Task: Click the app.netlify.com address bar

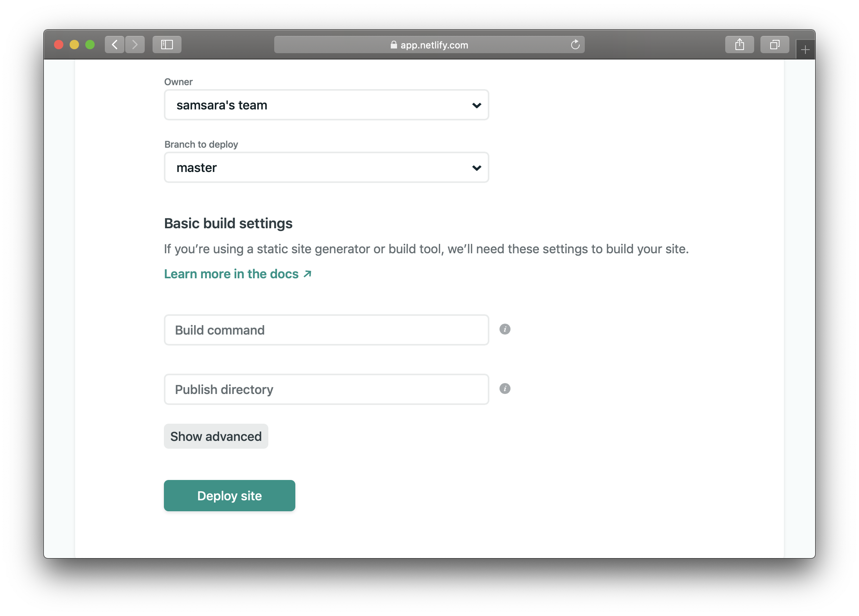Action: (x=430, y=45)
